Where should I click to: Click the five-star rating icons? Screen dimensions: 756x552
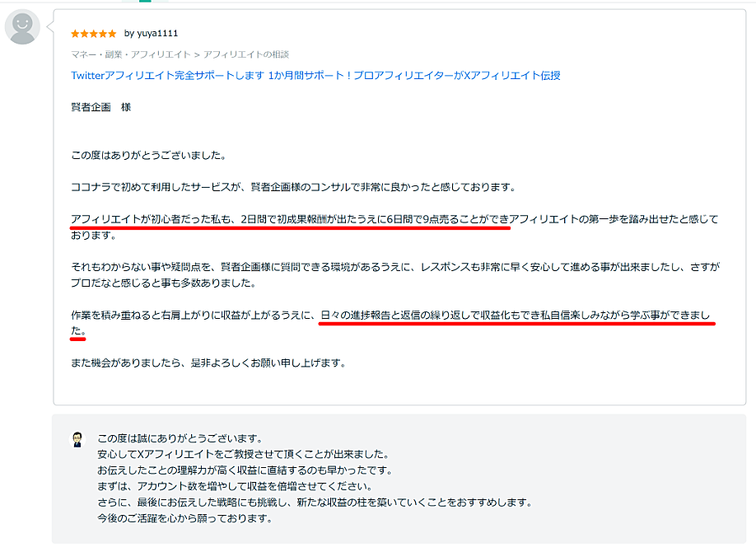point(94,33)
